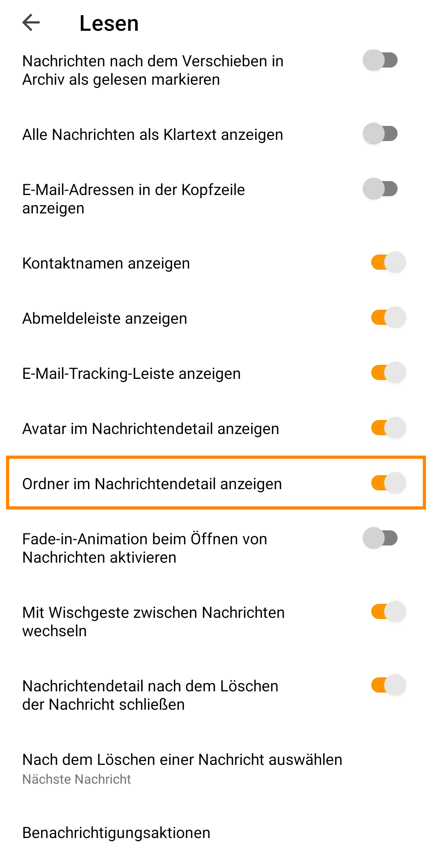The image size is (432, 868).
Task: Tap the back arrow icon
Action: pyautogui.click(x=31, y=22)
